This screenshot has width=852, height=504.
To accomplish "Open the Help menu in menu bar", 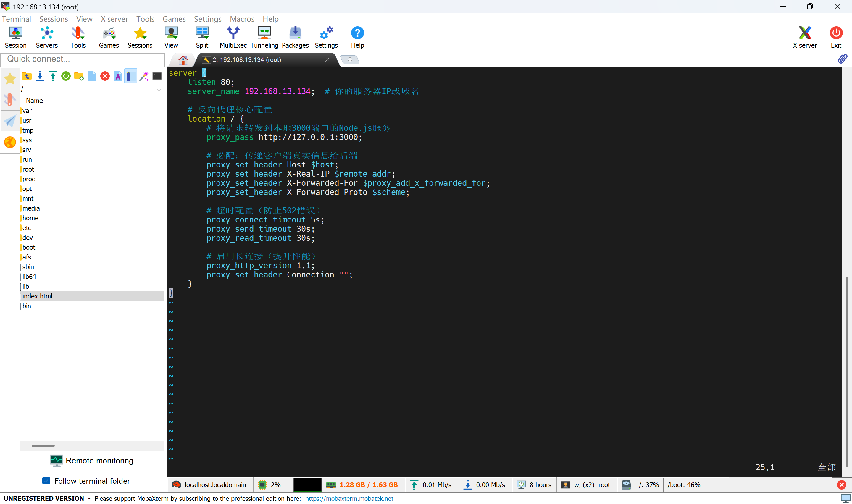I will 271,19.
